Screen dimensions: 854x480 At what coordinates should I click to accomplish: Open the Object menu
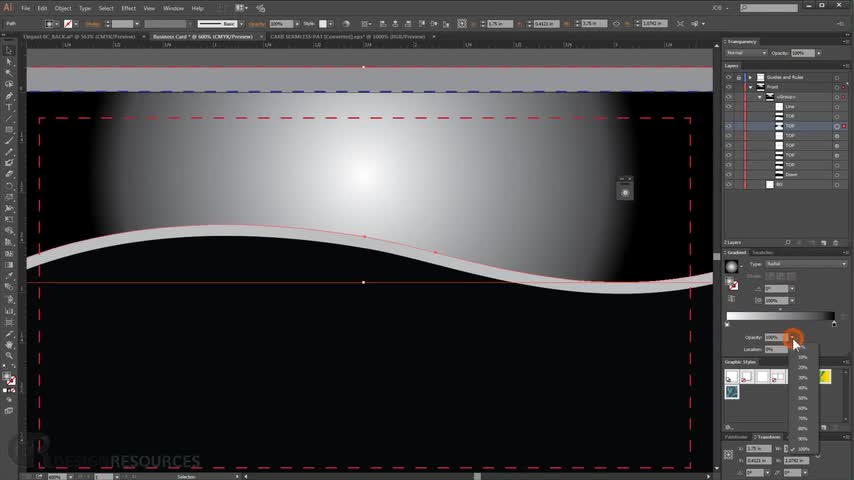point(63,8)
